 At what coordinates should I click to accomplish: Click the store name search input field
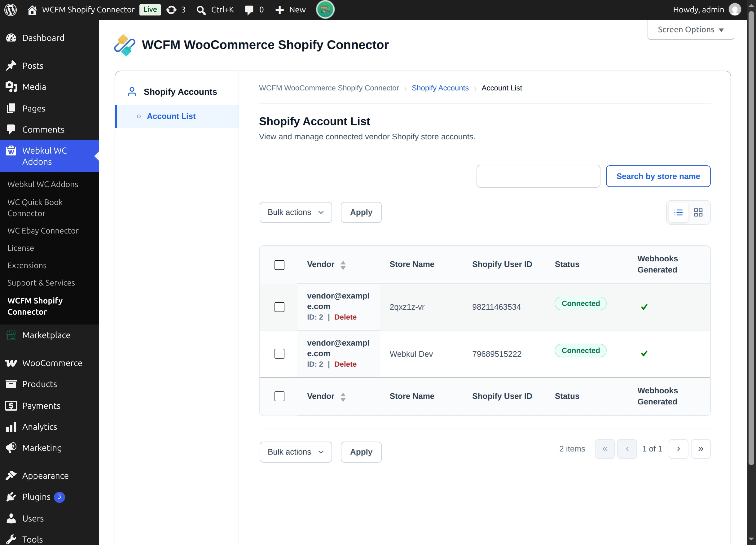click(x=538, y=176)
